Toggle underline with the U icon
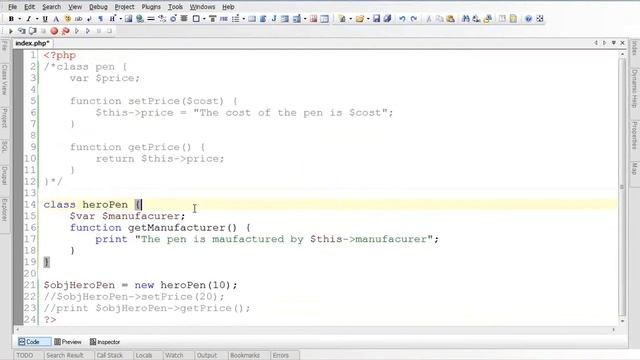Viewport: 640px width, 360px height. (x=45, y=19)
